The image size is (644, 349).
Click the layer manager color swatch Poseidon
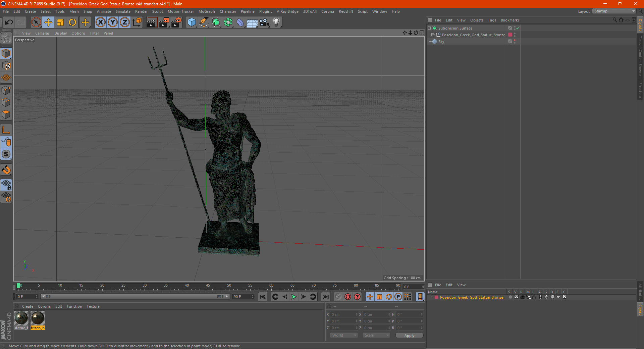point(436,297)
